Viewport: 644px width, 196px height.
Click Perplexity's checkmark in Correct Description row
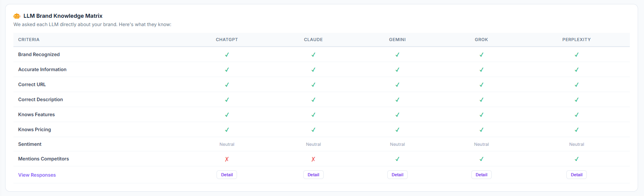(x=577, y=100)
